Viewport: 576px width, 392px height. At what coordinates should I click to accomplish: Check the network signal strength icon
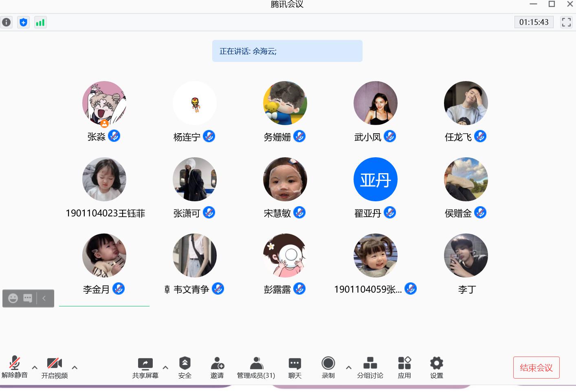pos(40,22)
